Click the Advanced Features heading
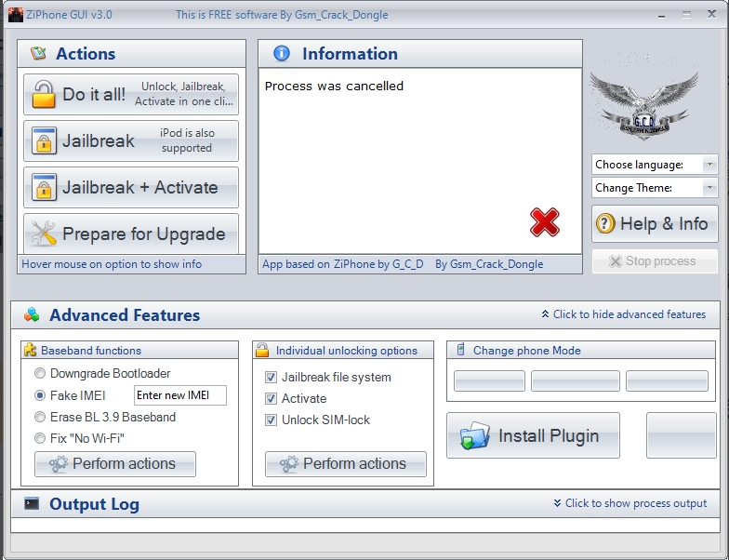Viewport: 729px width, 560px height. 125,314
